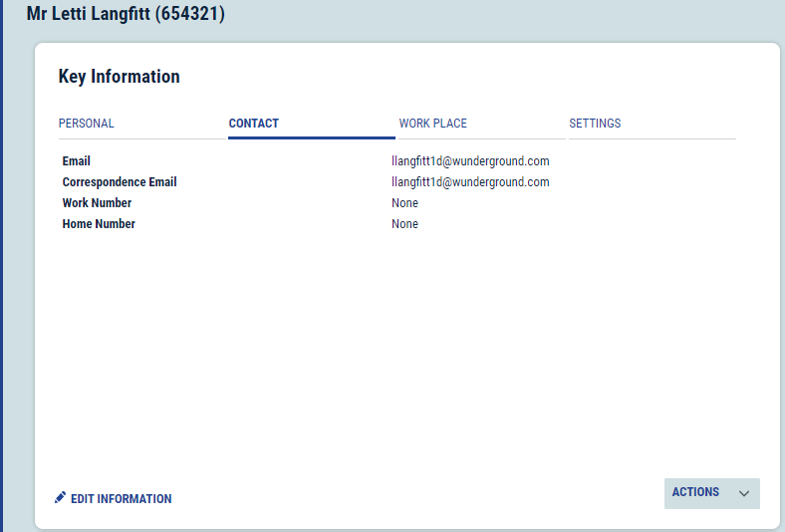Viewport: 785px width, 532px height.
Task: Switch to the PERSONAL tab
Action: pos(87,124)
